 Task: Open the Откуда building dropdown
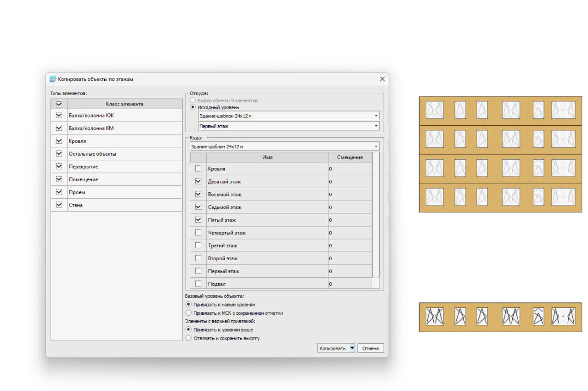coord(289,116)
